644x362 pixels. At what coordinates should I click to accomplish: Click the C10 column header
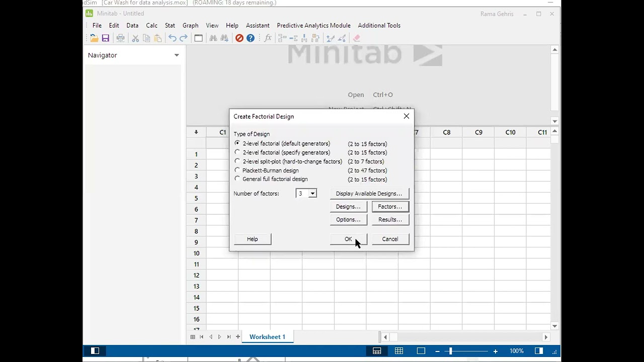click(x=510, y=132)
